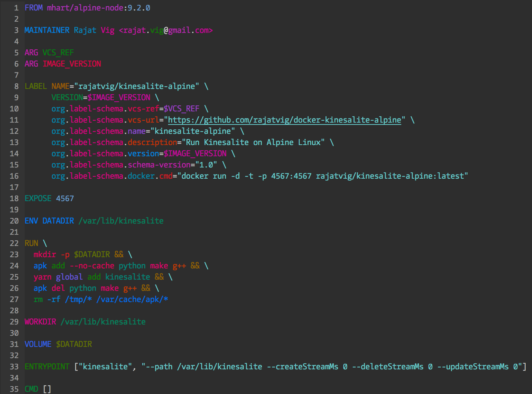The width and height of the screenshot is (532, 394).
Task: Click yarn command on line 25
Action: [x=43, y=277]
